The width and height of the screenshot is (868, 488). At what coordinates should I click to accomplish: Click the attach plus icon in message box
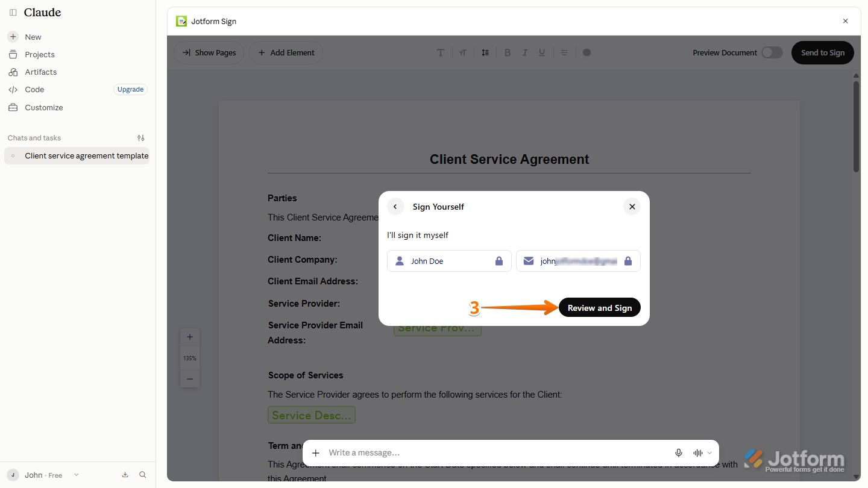tap(316, 453)
